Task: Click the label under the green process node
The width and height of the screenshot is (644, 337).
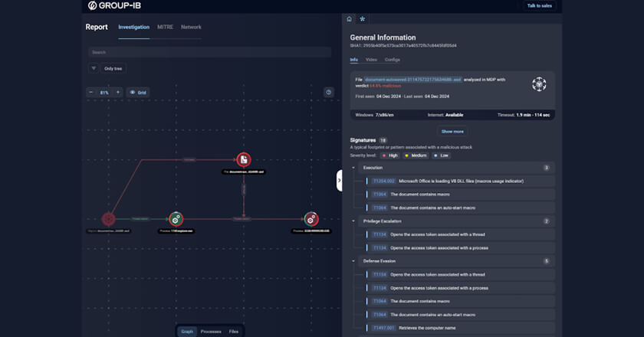Action: (176, 231)
